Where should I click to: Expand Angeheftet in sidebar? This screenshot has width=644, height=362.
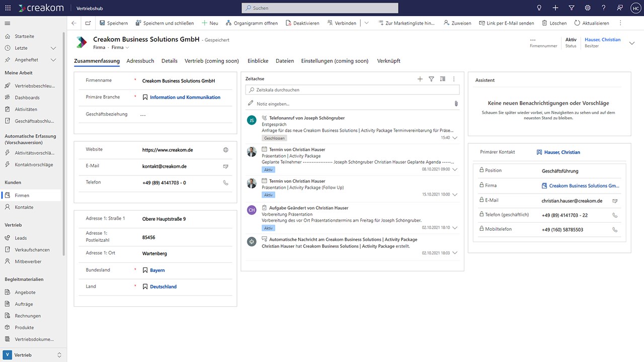[53, 60]
